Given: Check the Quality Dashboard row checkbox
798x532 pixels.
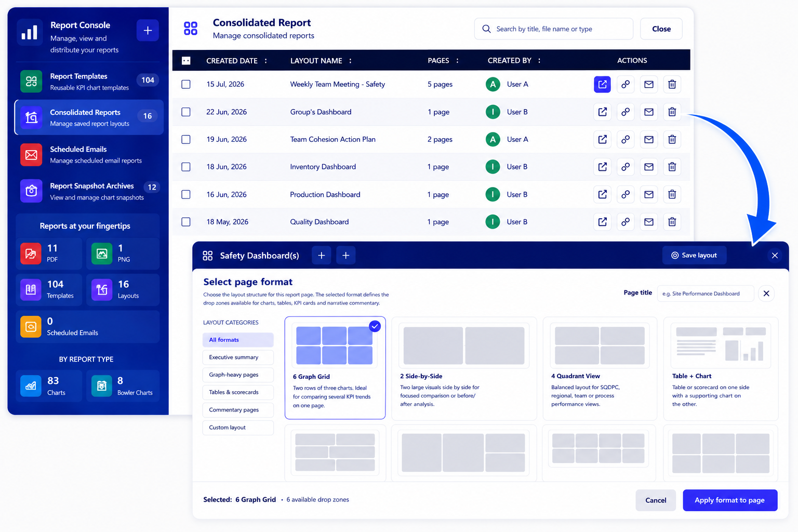Looking at the screenshot, I should point(186,222).
